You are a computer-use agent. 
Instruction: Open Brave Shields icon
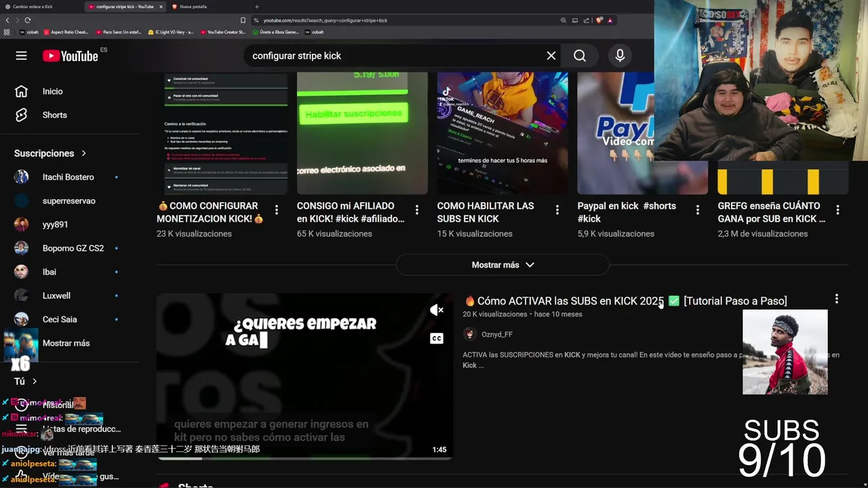pos(599,20)
